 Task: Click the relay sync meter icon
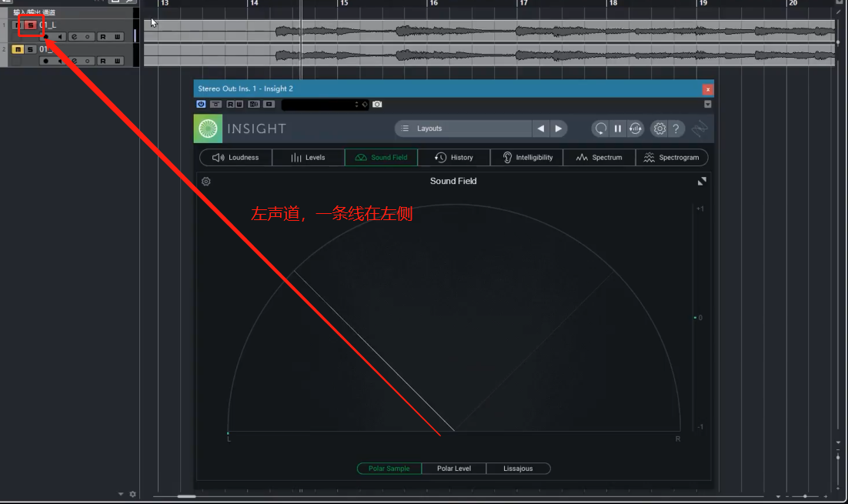pos(636,129)
